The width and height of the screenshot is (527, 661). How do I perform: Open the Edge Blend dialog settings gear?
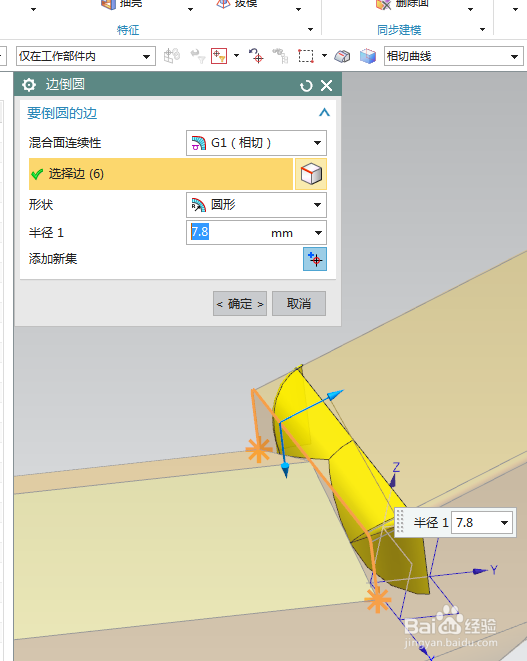(x=29, y=85)
